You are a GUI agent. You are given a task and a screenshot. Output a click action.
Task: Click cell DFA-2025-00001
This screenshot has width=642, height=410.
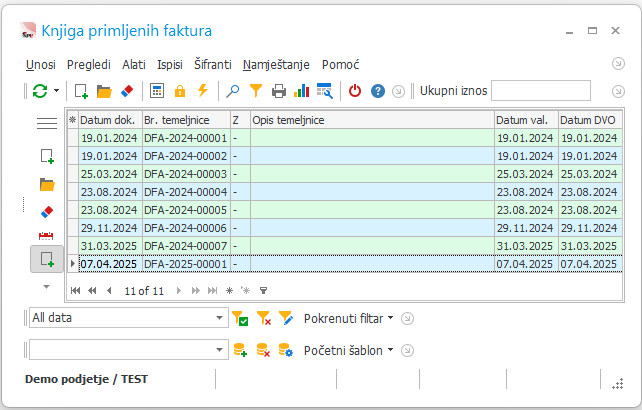coord(186,264)
